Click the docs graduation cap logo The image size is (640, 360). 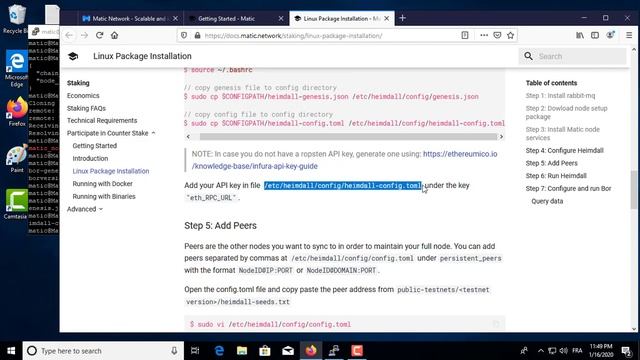point(73,56)
